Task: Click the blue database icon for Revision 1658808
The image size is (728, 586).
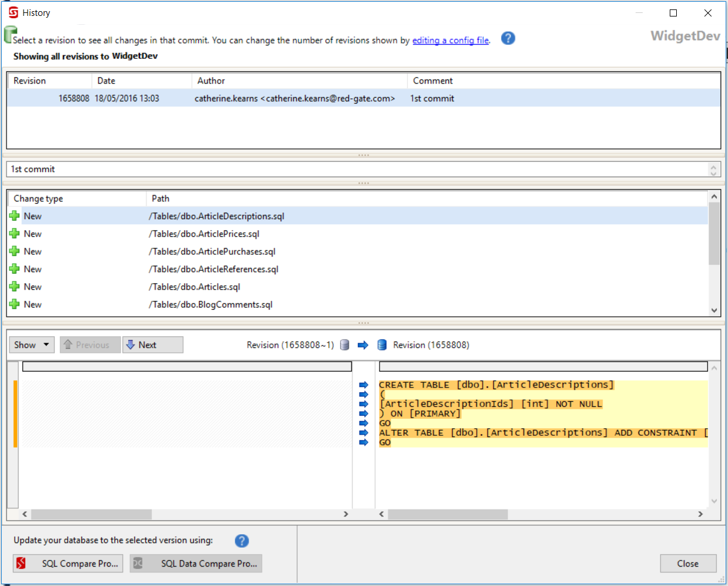Action: tap(382, 345)
